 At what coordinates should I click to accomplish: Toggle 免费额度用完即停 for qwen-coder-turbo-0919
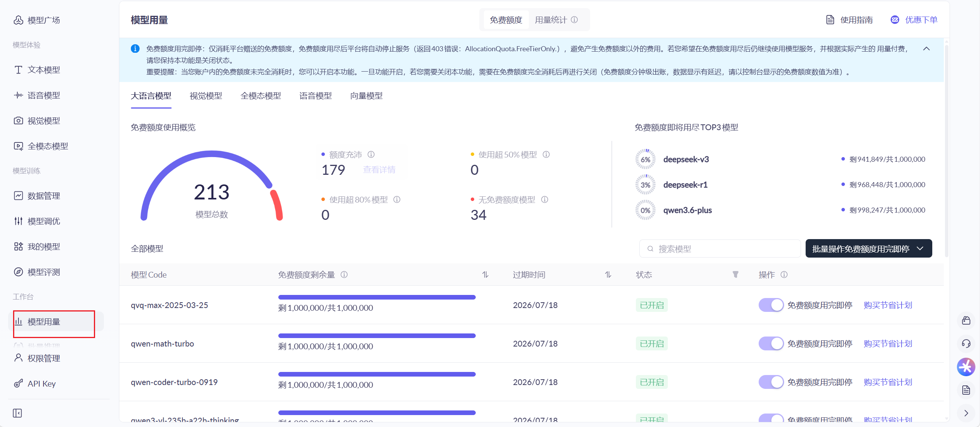[771, 382]
